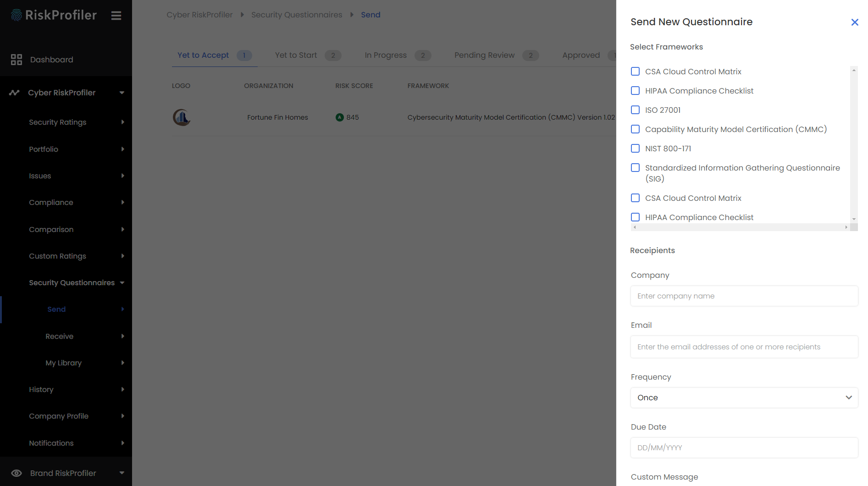Image resolution: width=868 pixels, height=486 pixels.
Task: Check the Capability Maturity Model Certification (CMMC) box
Action: tap(635, 129)
